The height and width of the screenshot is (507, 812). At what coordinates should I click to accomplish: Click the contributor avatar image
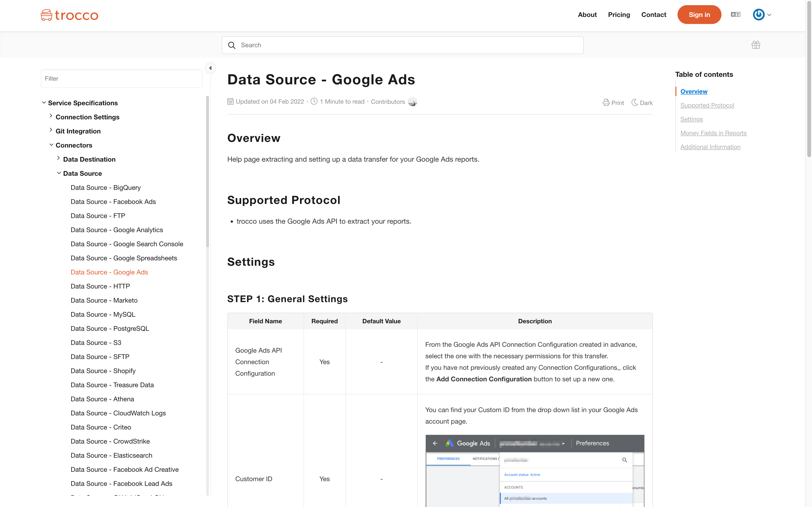click(412, 101)
